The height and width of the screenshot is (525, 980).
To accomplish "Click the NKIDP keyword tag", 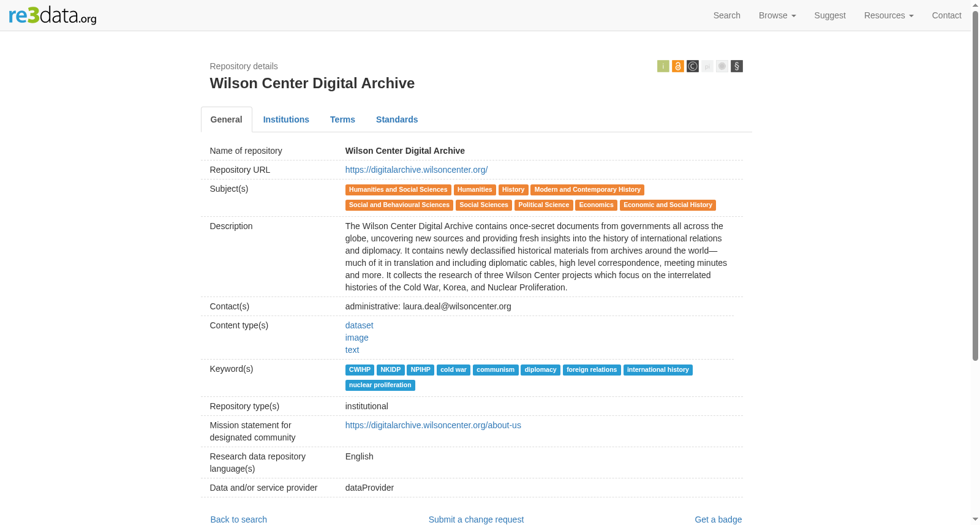I will click(x=391, y=370).
